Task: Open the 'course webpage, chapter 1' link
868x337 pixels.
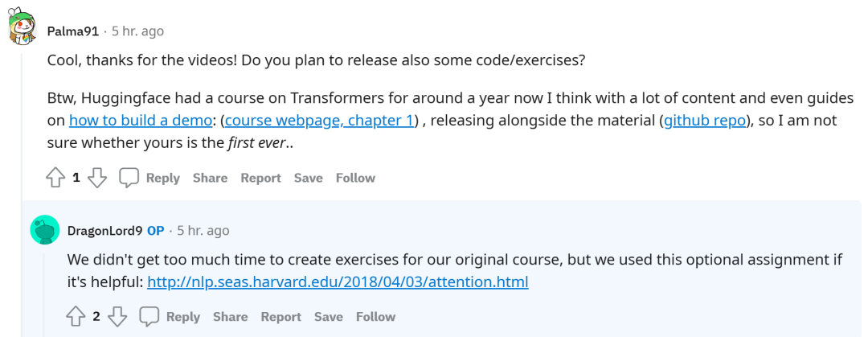Action: click(x=319, y=121)
